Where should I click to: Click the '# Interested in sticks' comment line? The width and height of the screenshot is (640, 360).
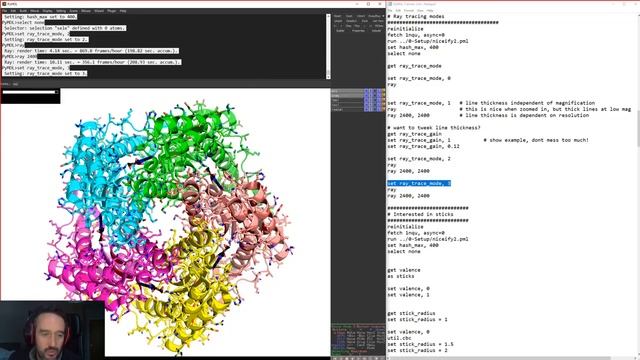coord(420,214)
